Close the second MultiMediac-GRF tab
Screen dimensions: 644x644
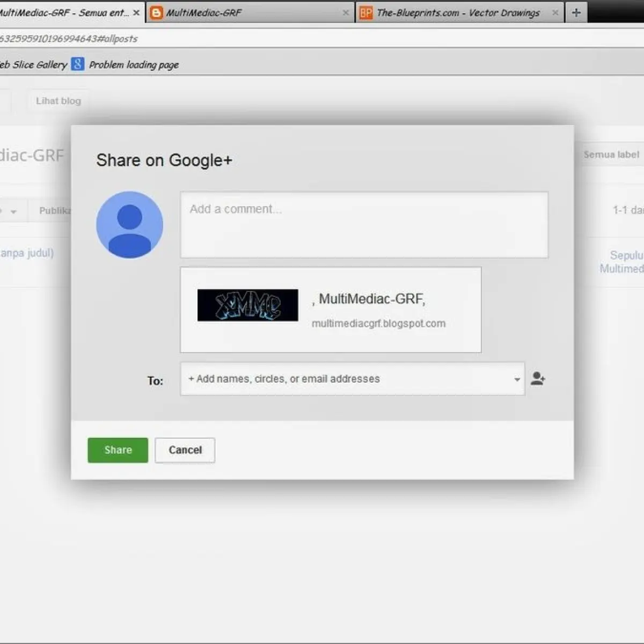point(346,12)
